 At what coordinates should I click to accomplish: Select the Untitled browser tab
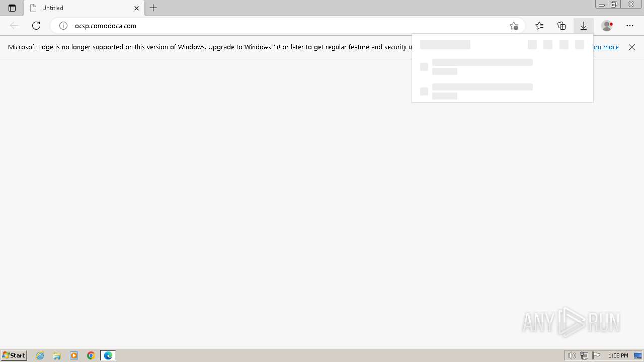[x=84, y=8]
